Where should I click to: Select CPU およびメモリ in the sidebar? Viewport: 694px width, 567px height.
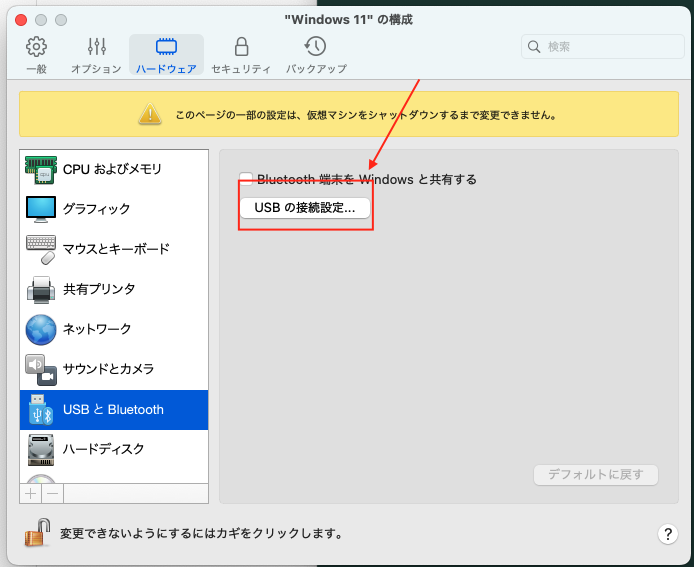(114, 169)
